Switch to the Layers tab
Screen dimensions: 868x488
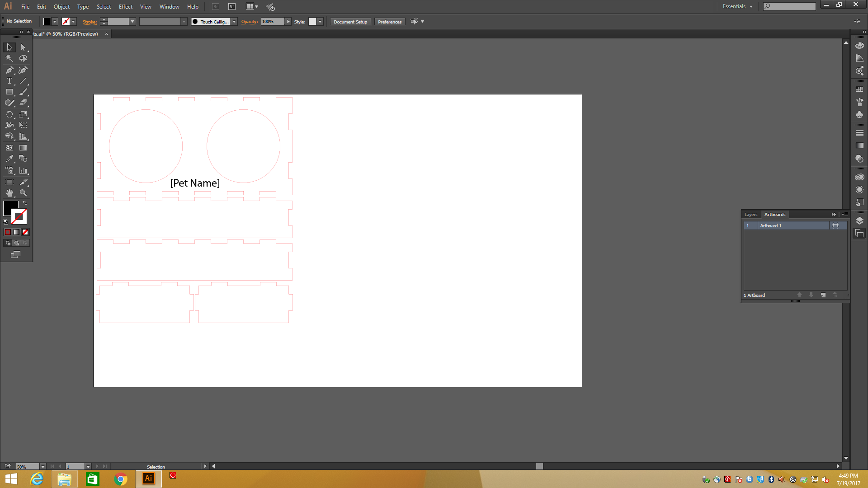coord(750,215)
